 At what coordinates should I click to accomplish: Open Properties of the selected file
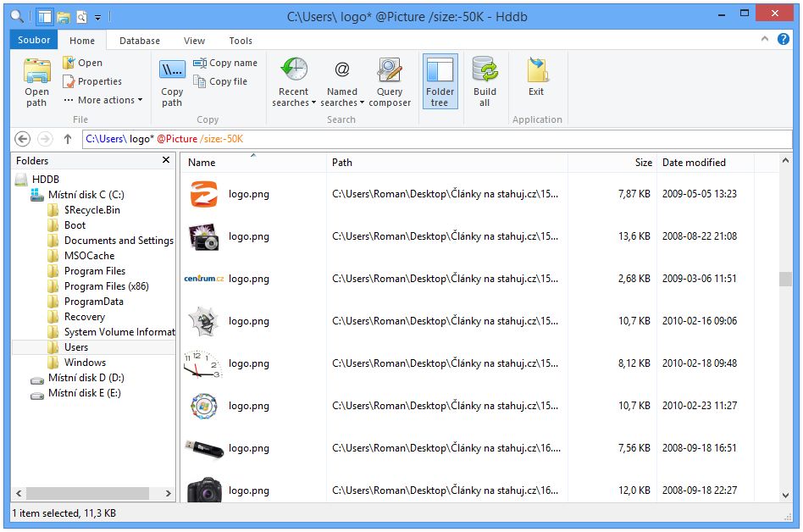92,81
